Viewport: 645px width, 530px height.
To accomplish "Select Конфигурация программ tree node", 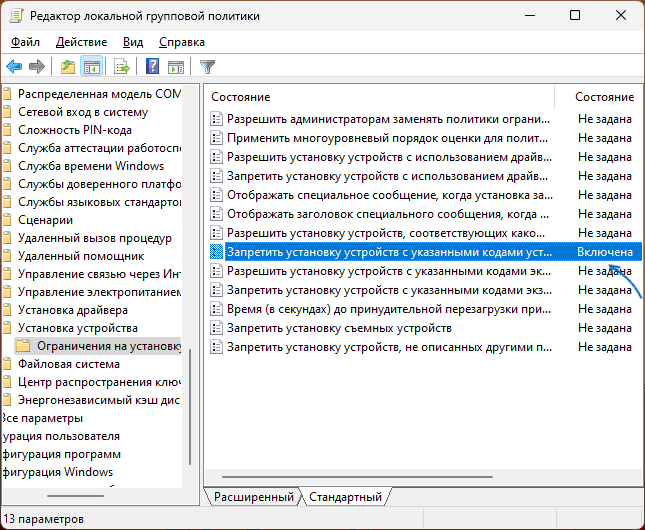I will [61, 454].
